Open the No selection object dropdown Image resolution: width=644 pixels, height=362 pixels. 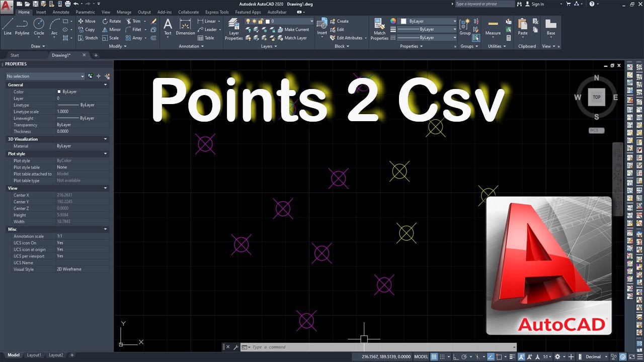[45, 76]
